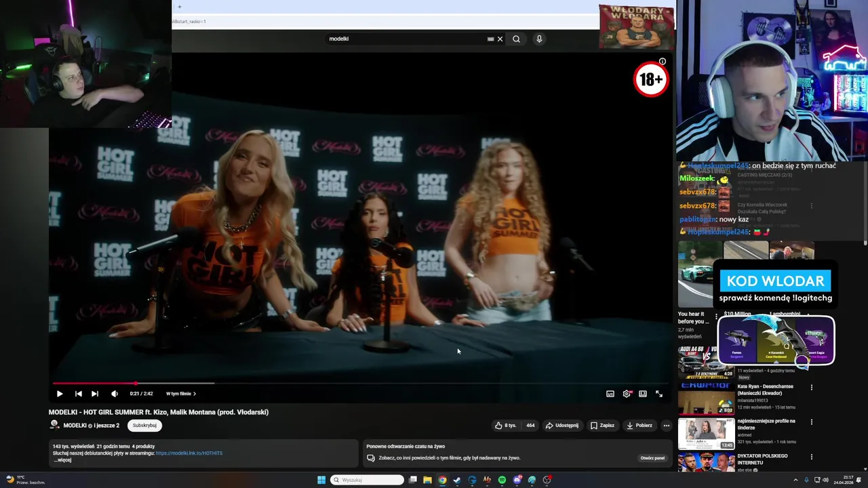Skip to previous video in player

click(x=79, y=394)
